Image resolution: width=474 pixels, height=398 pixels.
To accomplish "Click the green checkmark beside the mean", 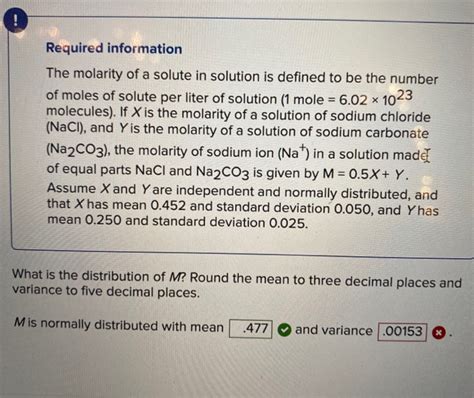I will pos(285,330).
